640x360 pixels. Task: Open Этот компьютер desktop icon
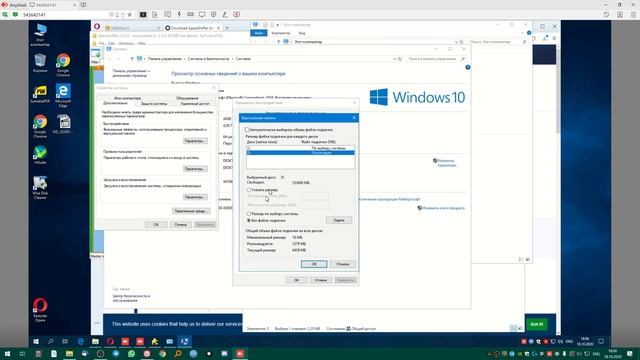[40, 34]
